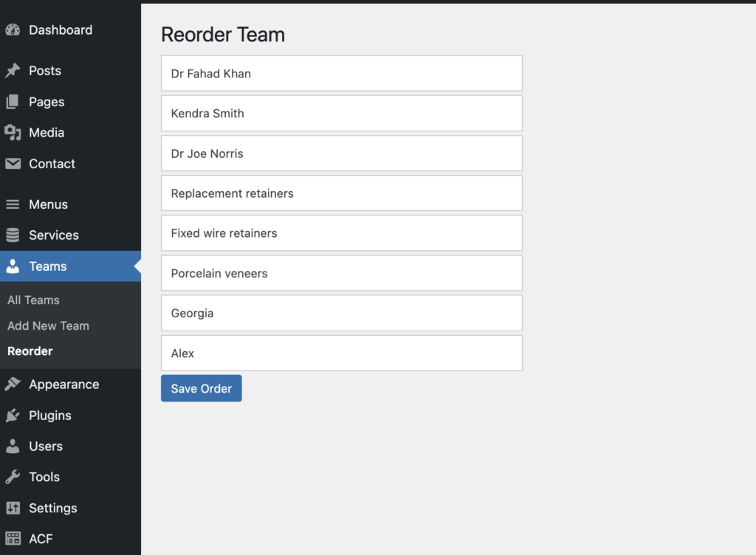756x555 pixels.
Task: Select the Reorder submenu item
Action: tap(30, 351)
